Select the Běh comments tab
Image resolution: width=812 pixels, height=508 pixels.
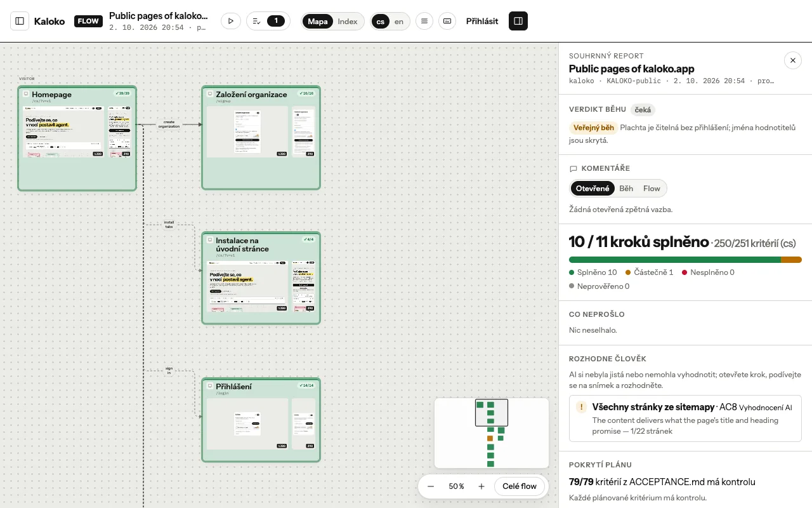tap(626, 189)
